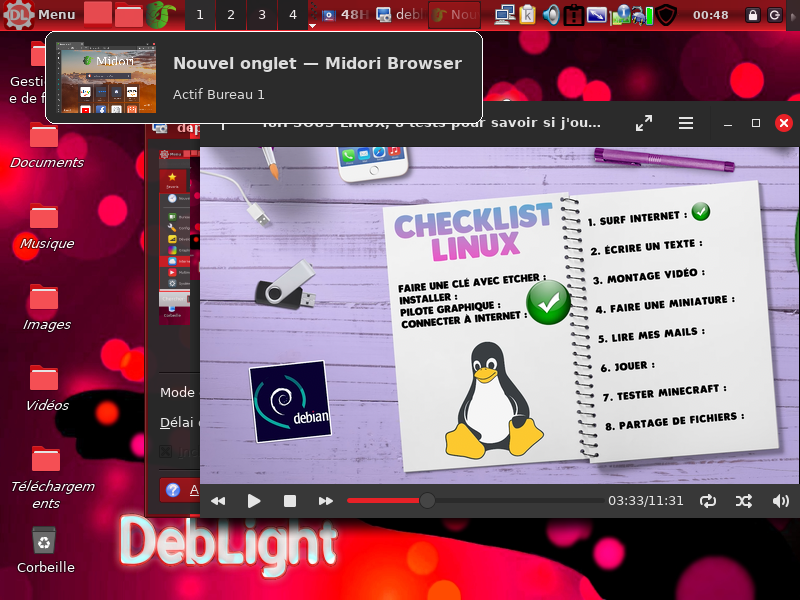The image size is (800, 600).
Task: Stop the video playback
Action: pos(290,501)
